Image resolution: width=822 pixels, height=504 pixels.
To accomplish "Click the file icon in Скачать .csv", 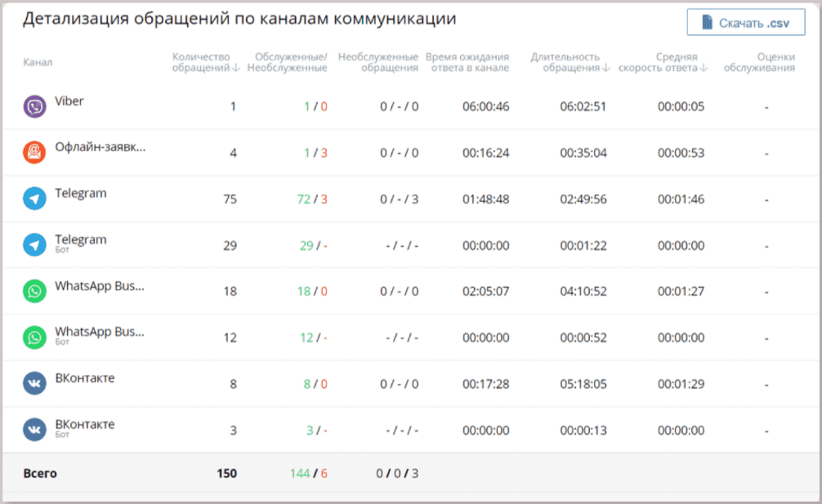I will pos(707,23).
